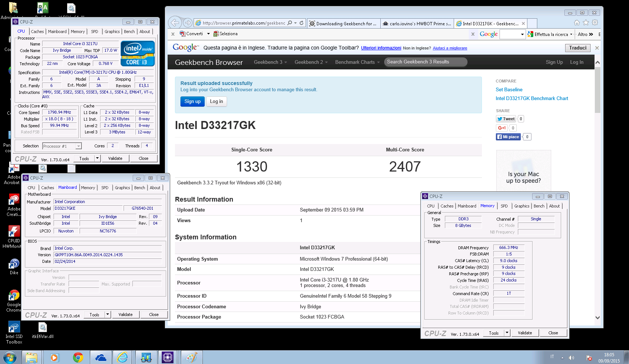The height and width of the screenshot is (364, 629).
Task: Open CPUID HWMonitor desktop icon
Action: coord(14,237)
